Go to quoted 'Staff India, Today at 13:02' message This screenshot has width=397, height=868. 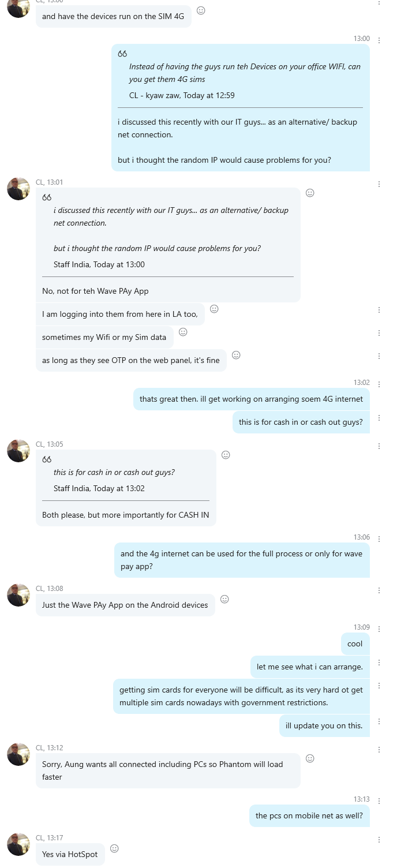point(99,488)
